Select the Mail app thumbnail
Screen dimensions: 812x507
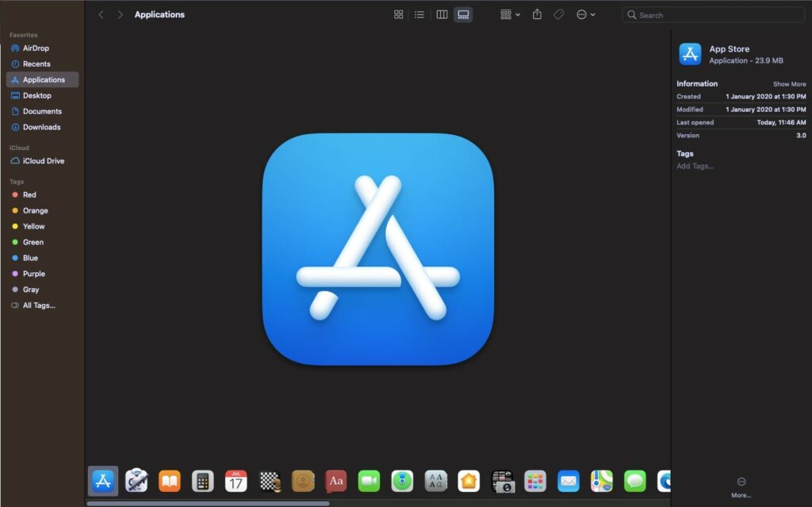(568, 481)
